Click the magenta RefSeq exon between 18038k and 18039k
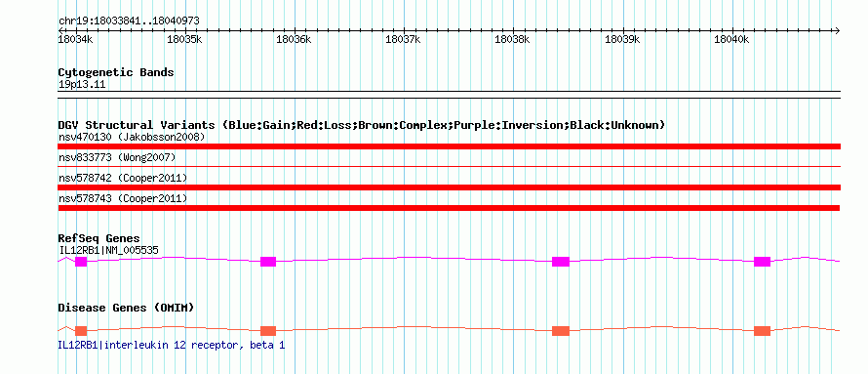 click(x=561, y=262)
